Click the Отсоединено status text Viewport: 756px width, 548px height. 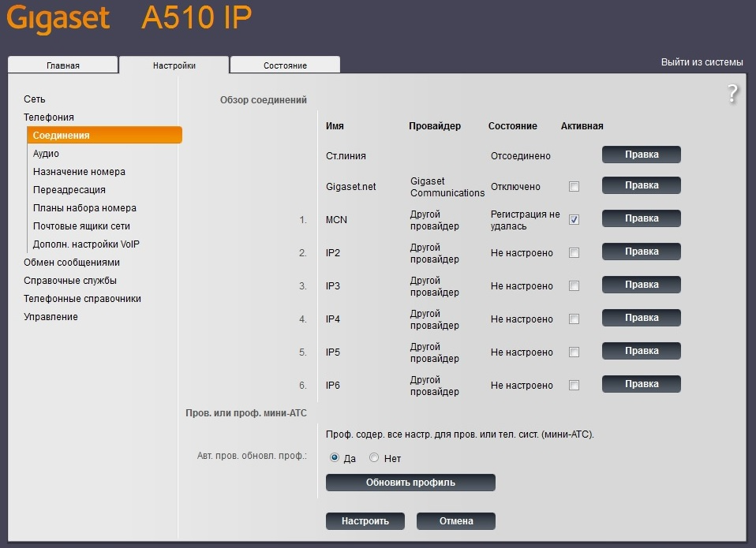(520, 156)
